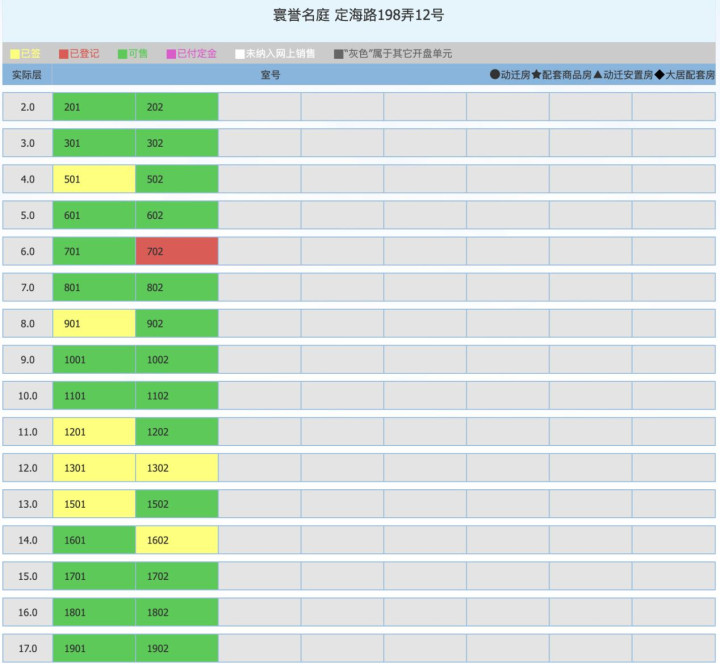Click the star 配套商品房 legend symbol

coord(536,75)
